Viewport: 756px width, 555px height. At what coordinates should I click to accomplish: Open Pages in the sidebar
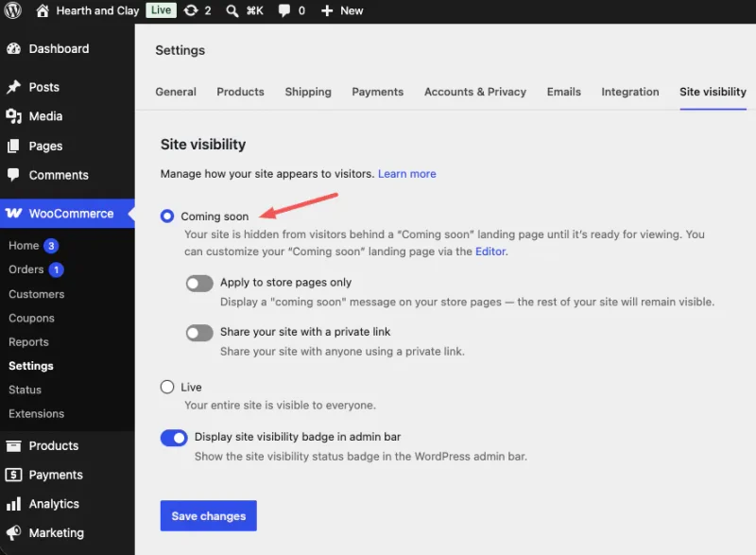[45, 146]
